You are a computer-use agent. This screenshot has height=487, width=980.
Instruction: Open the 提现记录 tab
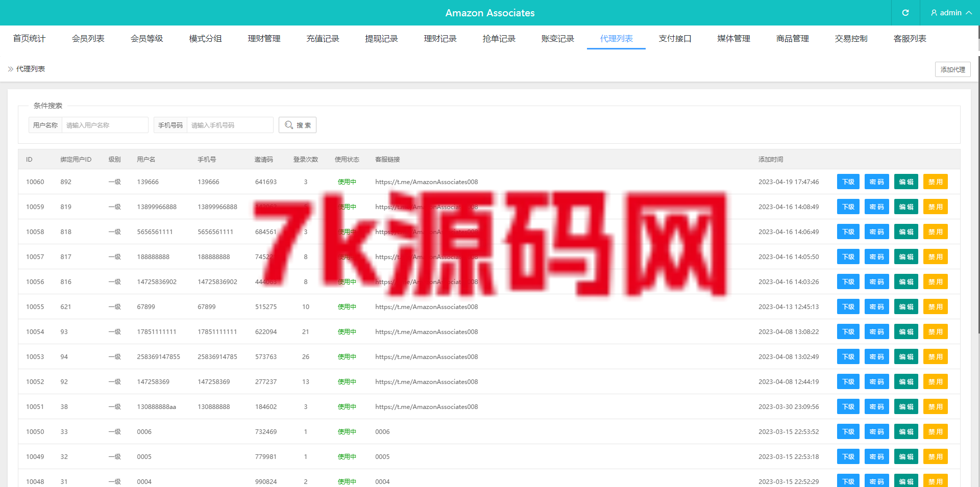pos(381,39)
